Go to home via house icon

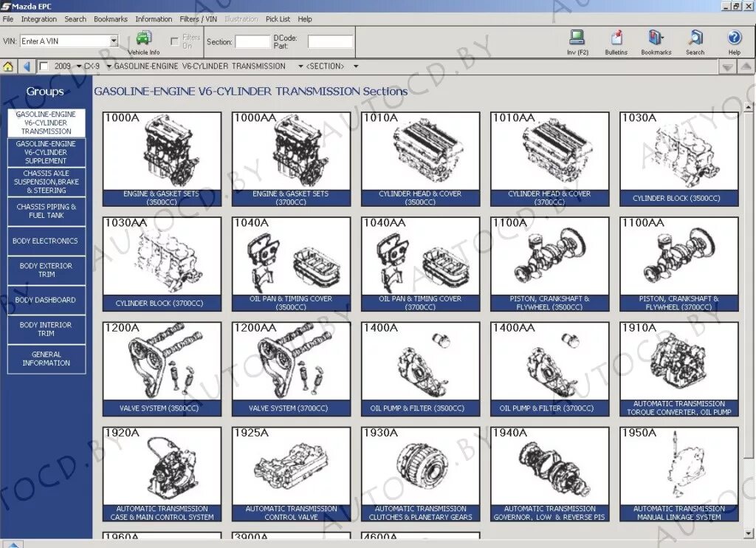8,66
